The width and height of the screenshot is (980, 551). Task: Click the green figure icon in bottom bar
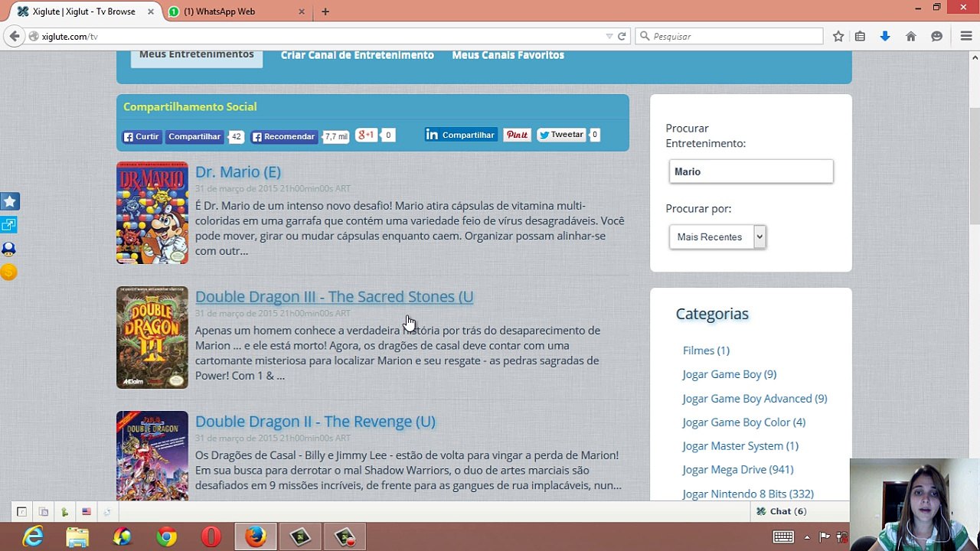click(x=65, y=512)
